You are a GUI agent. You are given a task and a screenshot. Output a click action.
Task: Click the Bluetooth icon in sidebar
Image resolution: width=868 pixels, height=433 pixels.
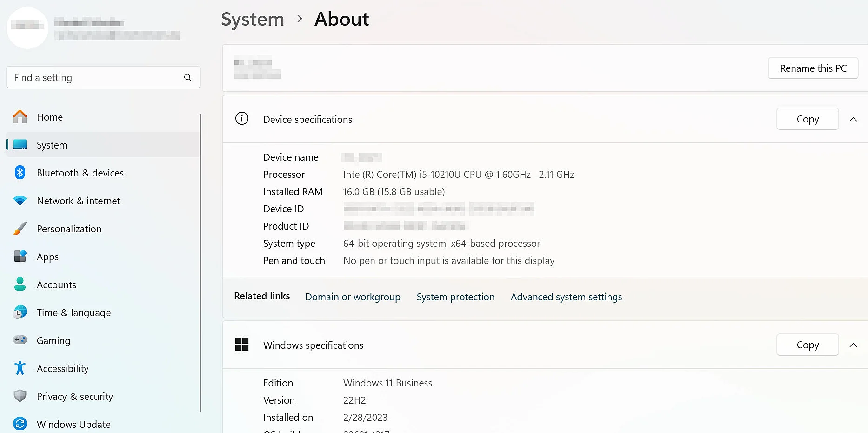(20, 173)
